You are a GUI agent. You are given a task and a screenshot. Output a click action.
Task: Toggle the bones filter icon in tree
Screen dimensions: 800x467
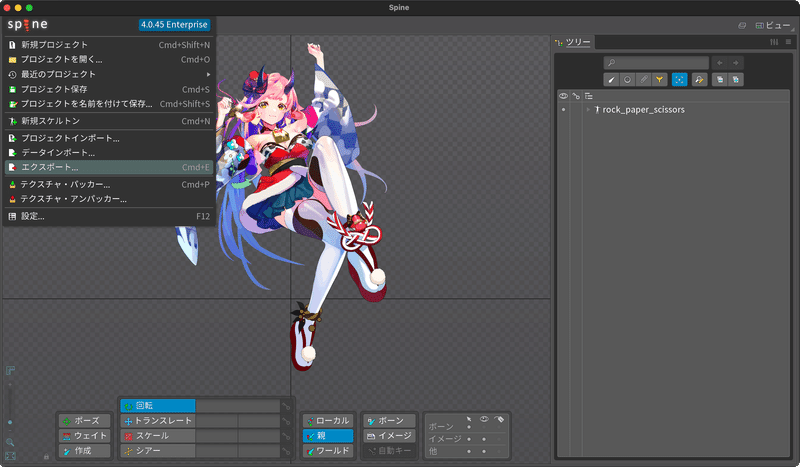tap(611, 80)
